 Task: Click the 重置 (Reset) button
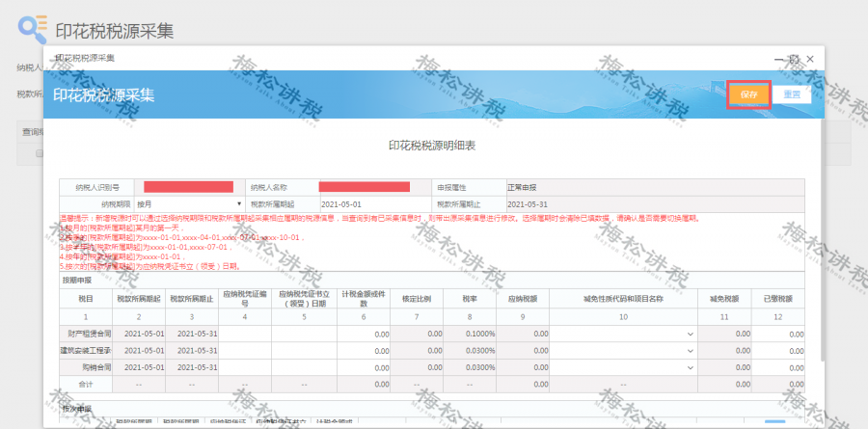pyautogui.click(x=792, y=94)
